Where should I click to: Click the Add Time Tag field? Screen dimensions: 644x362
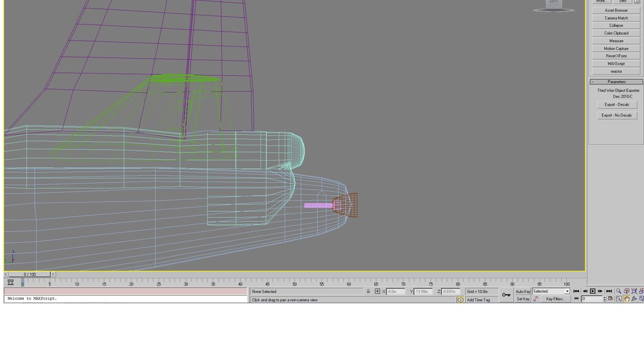[x=481, y=300]
